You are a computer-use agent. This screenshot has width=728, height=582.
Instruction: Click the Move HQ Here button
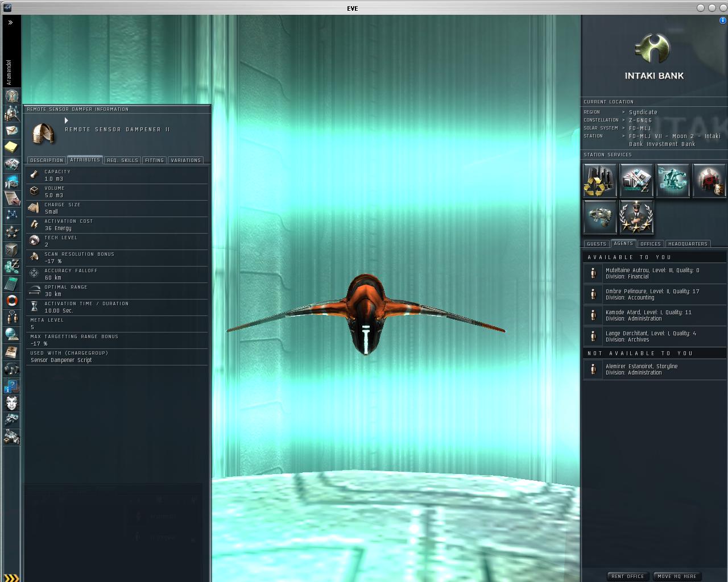click(677, 576)
